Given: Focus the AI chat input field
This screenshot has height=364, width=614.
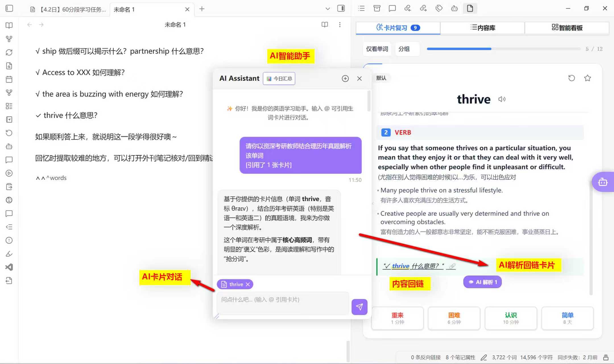Looking at the screenshot, I should click(282, 303).
